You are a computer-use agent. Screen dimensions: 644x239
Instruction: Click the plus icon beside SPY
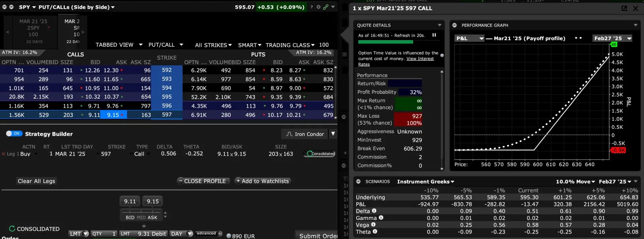11,7
